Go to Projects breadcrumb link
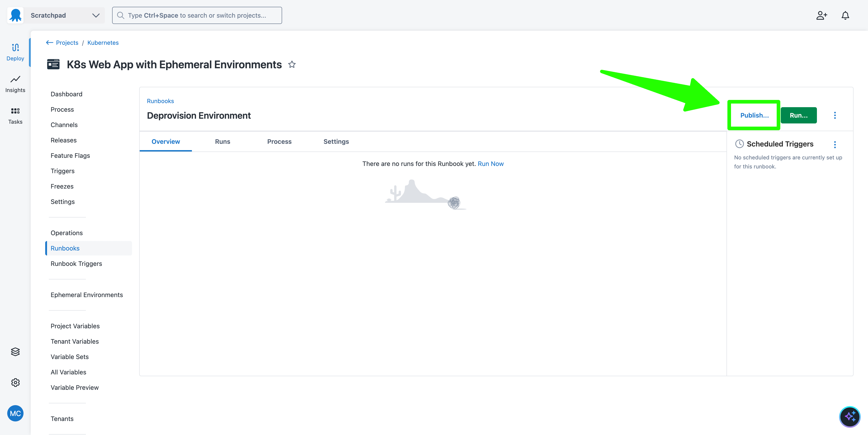 click(67, 43)
